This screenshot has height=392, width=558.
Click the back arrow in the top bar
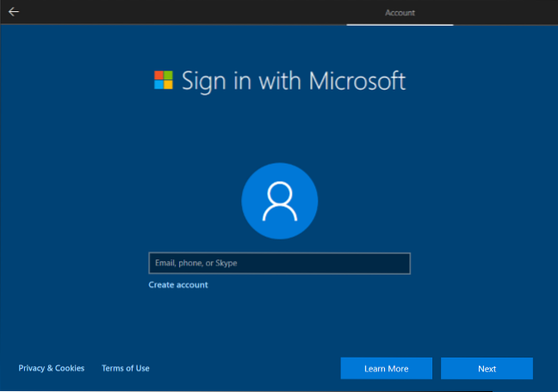[x=14, y=12]
